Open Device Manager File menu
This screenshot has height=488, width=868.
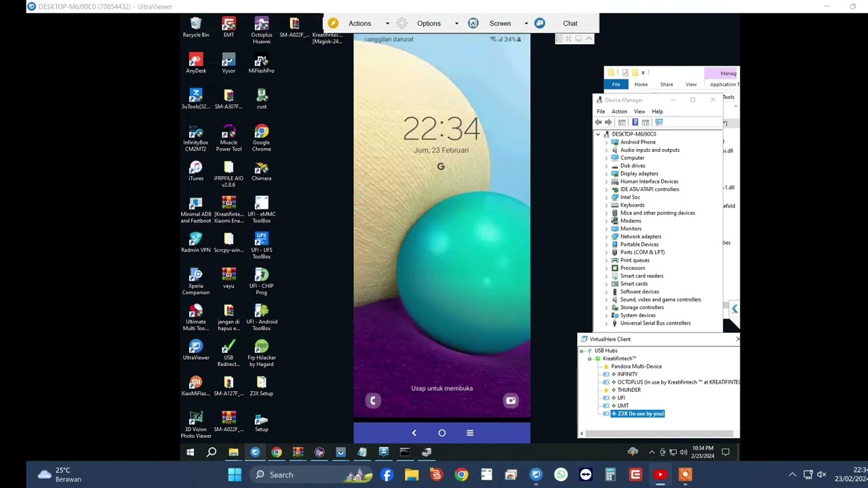(x=600, y=111)
